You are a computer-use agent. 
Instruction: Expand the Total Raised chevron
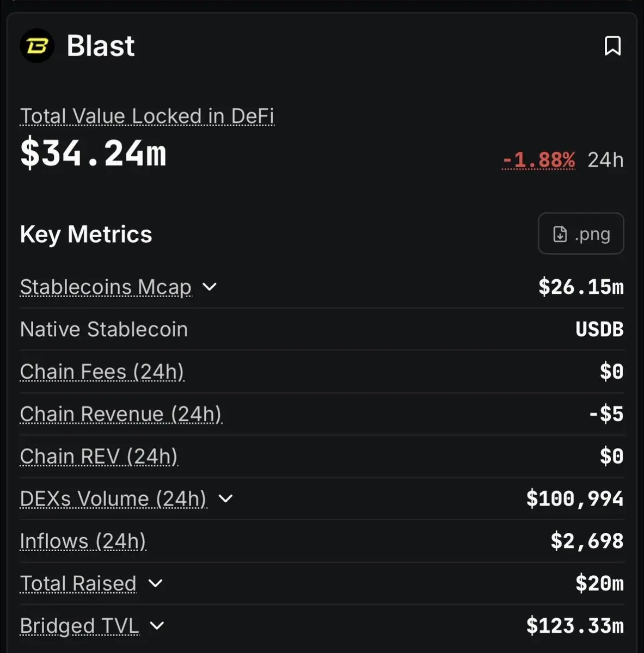coord(156,583)
